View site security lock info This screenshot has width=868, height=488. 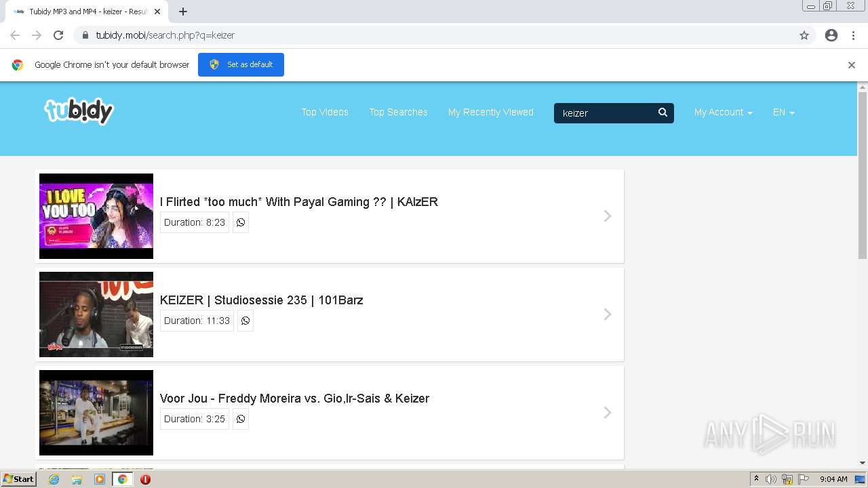pos(85,35)
